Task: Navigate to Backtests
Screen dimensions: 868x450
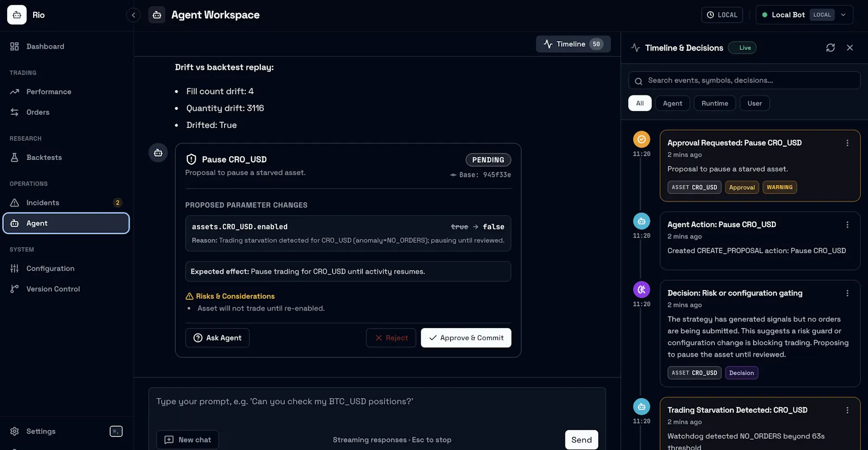Action: [x=66, y=158]
